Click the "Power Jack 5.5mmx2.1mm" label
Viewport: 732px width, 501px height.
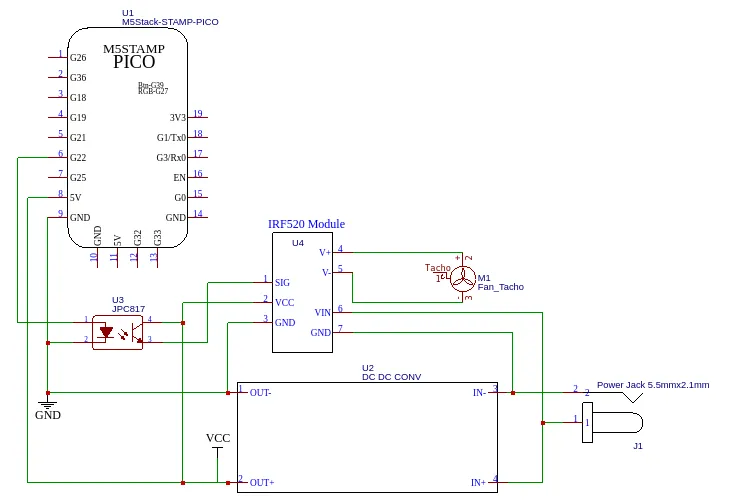pyautogui.click(x=653, y=385)
